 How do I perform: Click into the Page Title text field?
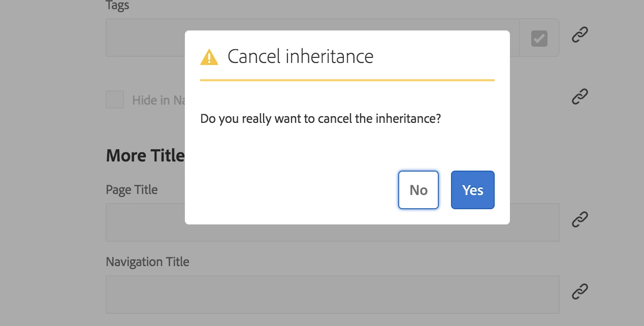click(145, 222)
